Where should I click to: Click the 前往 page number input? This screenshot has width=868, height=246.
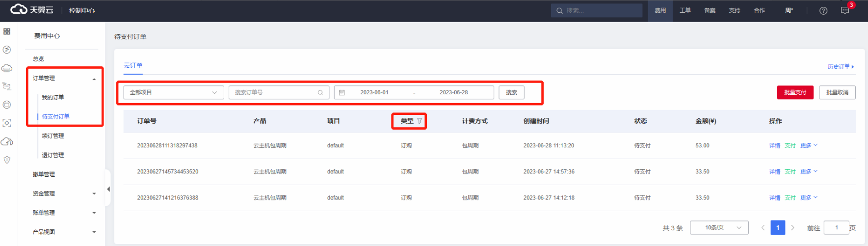pyautogui.click(x=837, y=227)
